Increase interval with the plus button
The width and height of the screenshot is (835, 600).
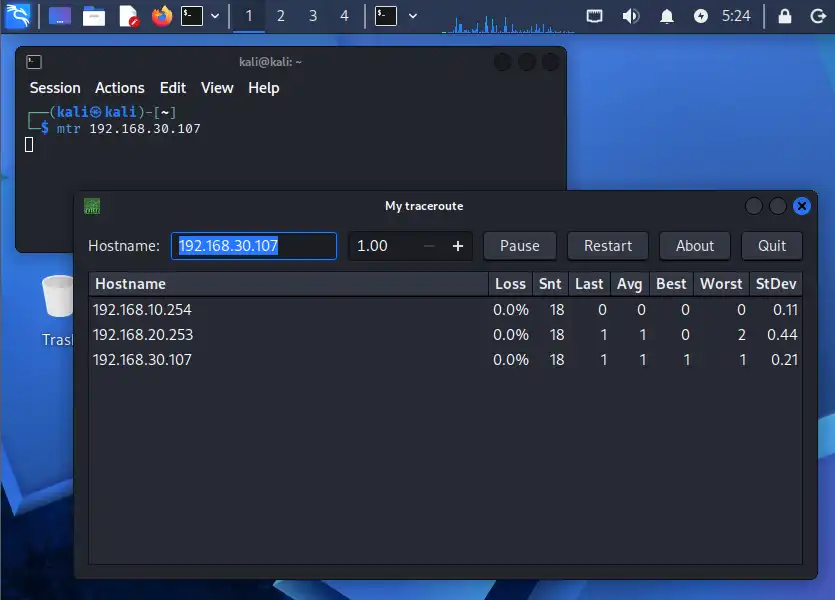click(x=458, y=246)
